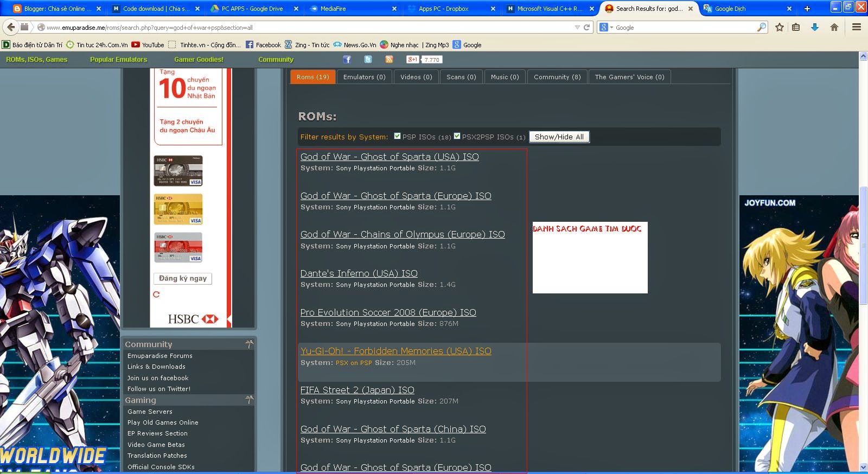Click the Google +1 button
868x474 pixels.
pos(413,60)
